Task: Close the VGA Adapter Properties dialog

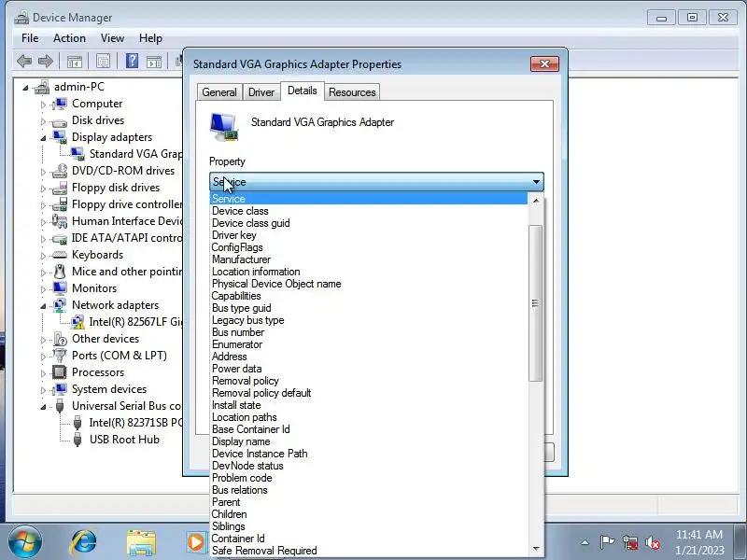Action: [x=544, y=63]
